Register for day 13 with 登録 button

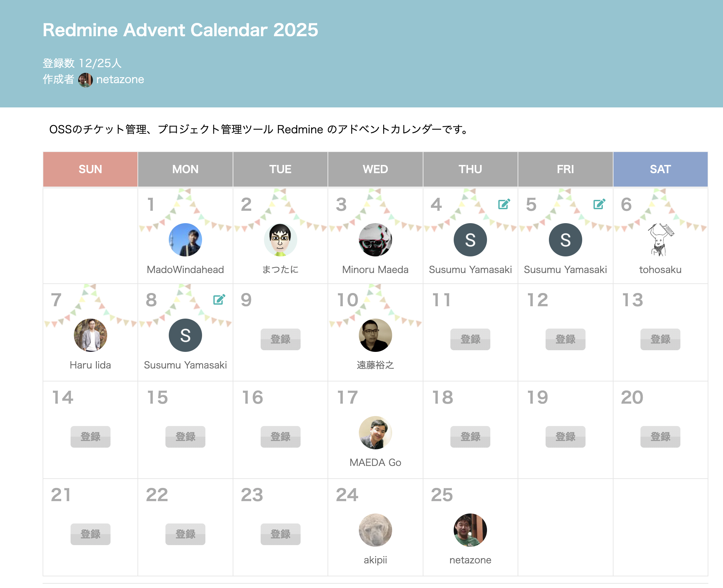(660, 339)
